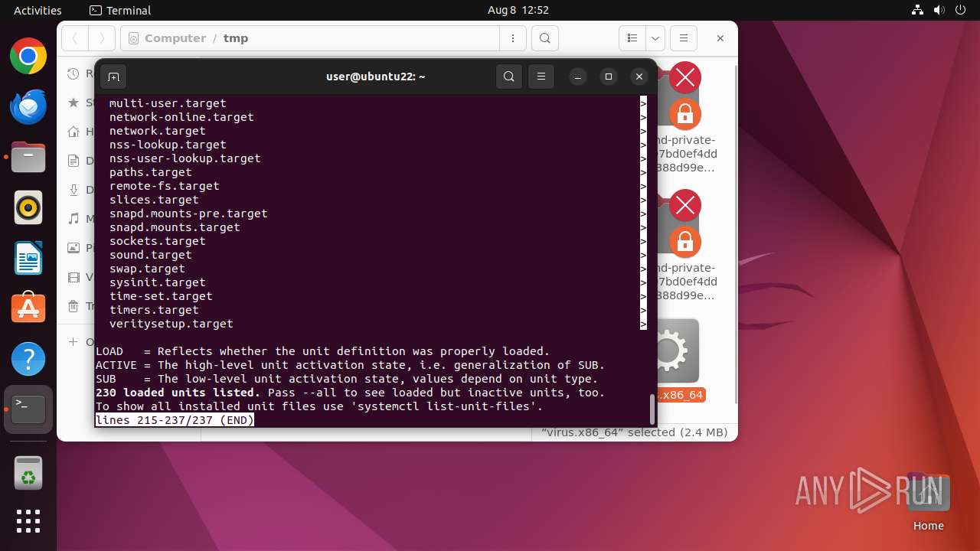Select the first locked private folder
Screen dimensions: 980x551
coord(685,119)
